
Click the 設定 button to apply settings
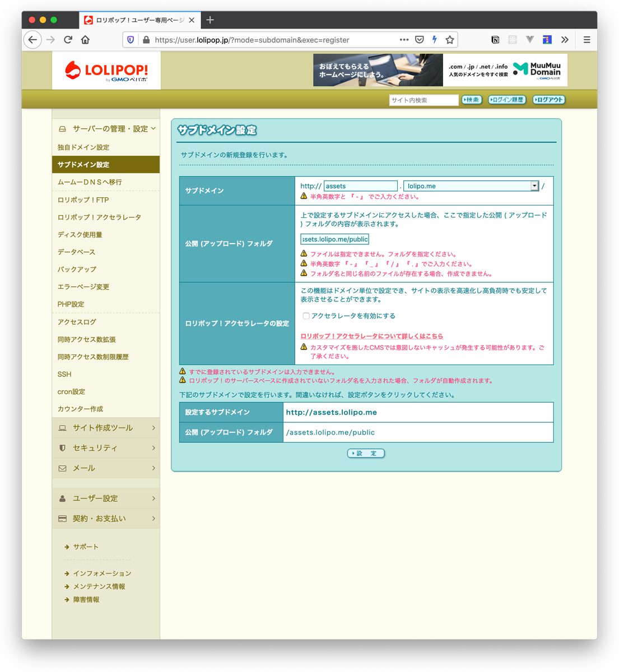coord(366,453)
